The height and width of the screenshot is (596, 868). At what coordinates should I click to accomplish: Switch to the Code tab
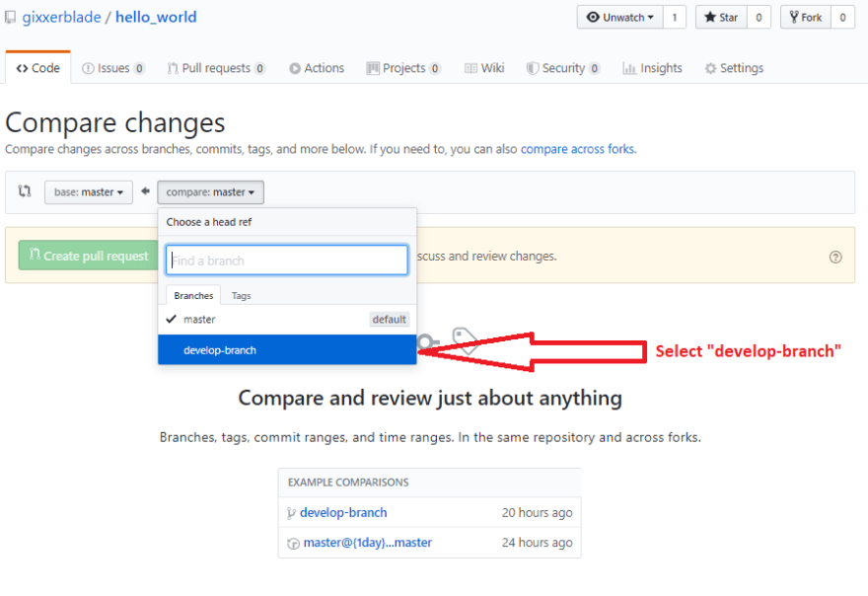(x=38, y=68)
